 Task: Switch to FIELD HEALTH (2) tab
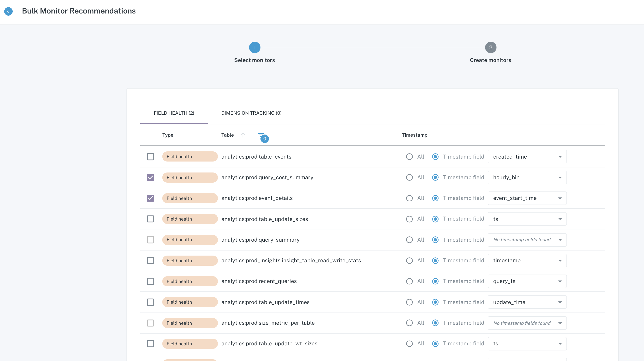[x=174, y=113]
